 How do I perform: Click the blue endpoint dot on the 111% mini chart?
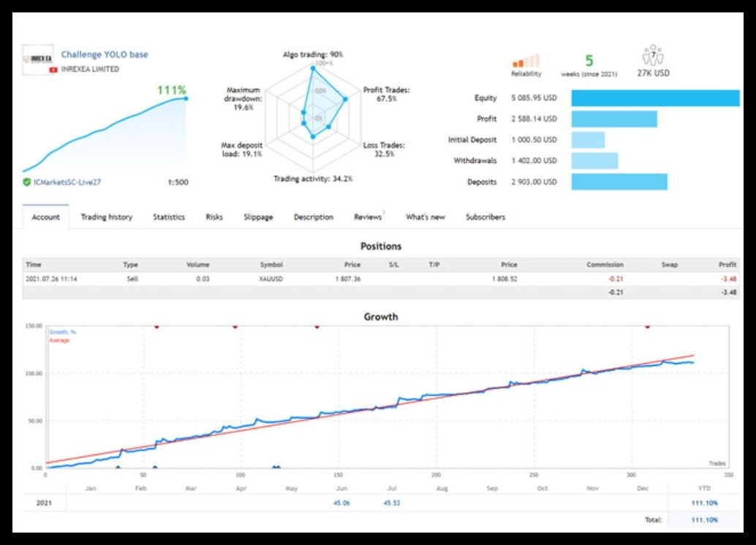[x=186, y=98]
